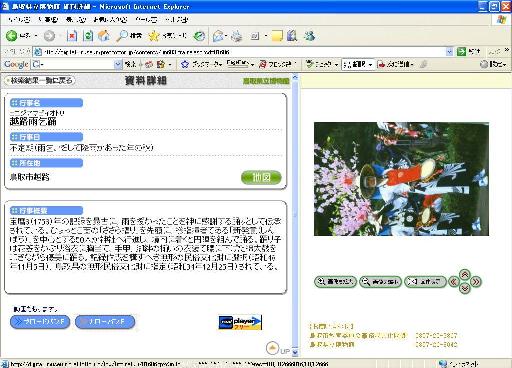Viewport: 512px width, 368px height.
Task: Click the fit-to-whole image button
Action: click(425, 282)
